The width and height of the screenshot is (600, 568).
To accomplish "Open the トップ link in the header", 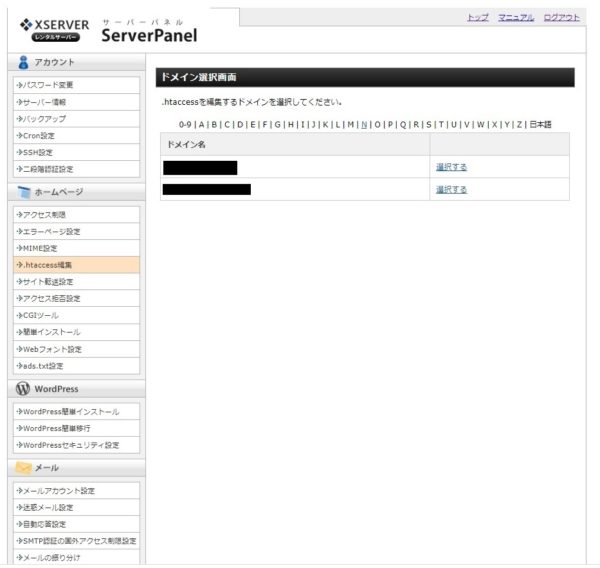I will [x=477, y=18].
